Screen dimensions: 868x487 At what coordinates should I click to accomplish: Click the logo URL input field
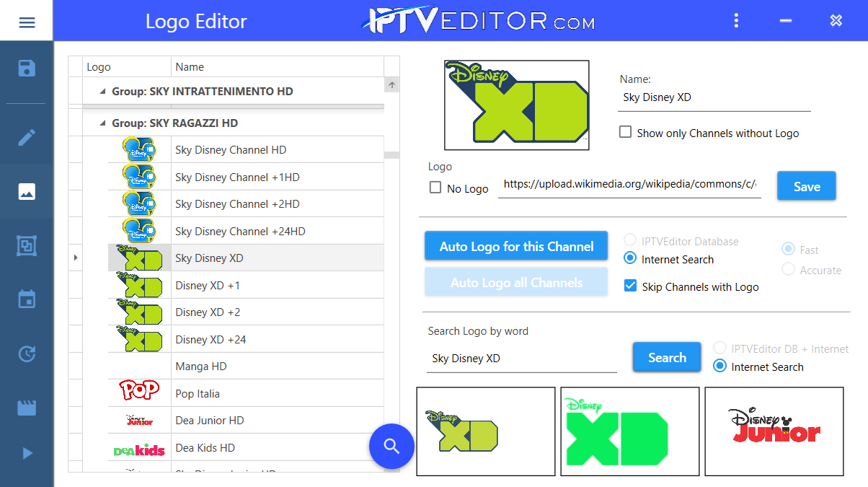click(629, 184)
